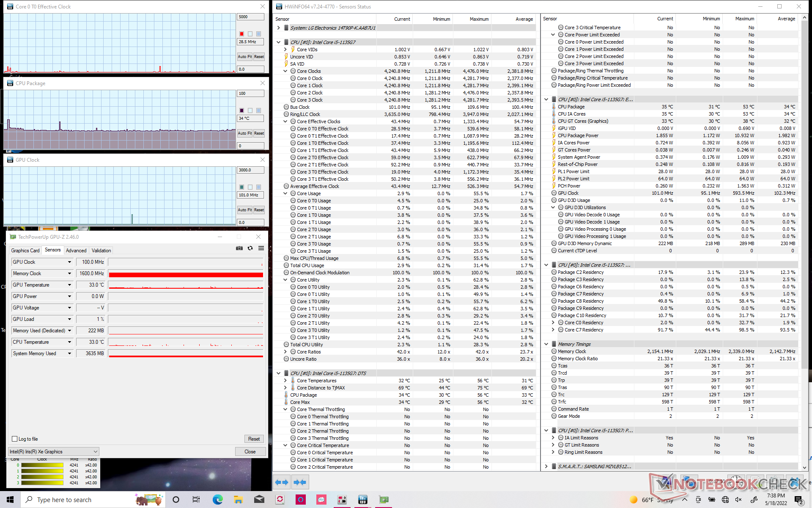
Task: Toggle red series box in Core 0 graph
Action: pos(241,34)
